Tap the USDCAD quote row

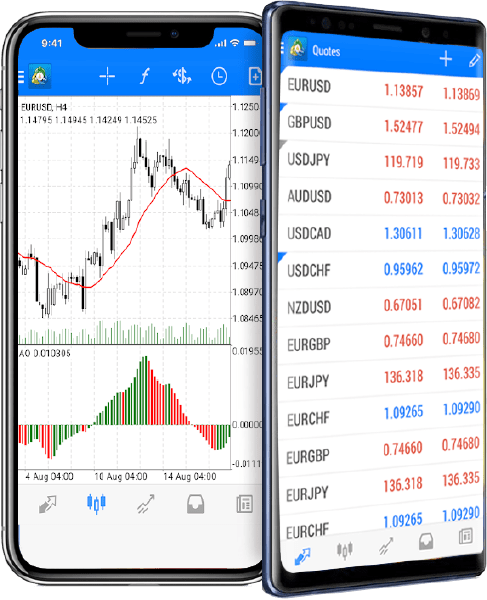click(x=381, y=233)
